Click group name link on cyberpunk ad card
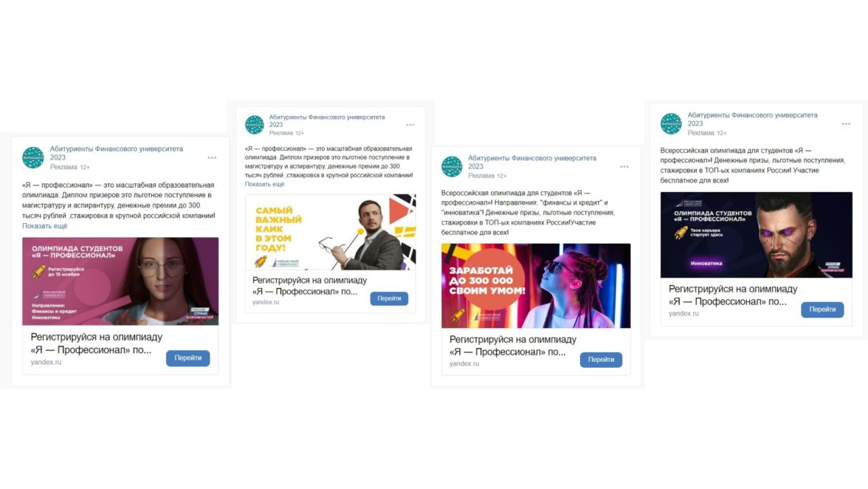Screen dimensions: 868x489 click(752, 119)
